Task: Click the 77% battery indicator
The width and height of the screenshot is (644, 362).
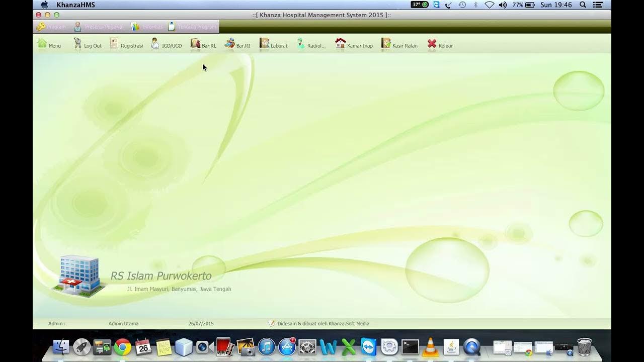Action: pyautogui.click(x=523, y=5)
